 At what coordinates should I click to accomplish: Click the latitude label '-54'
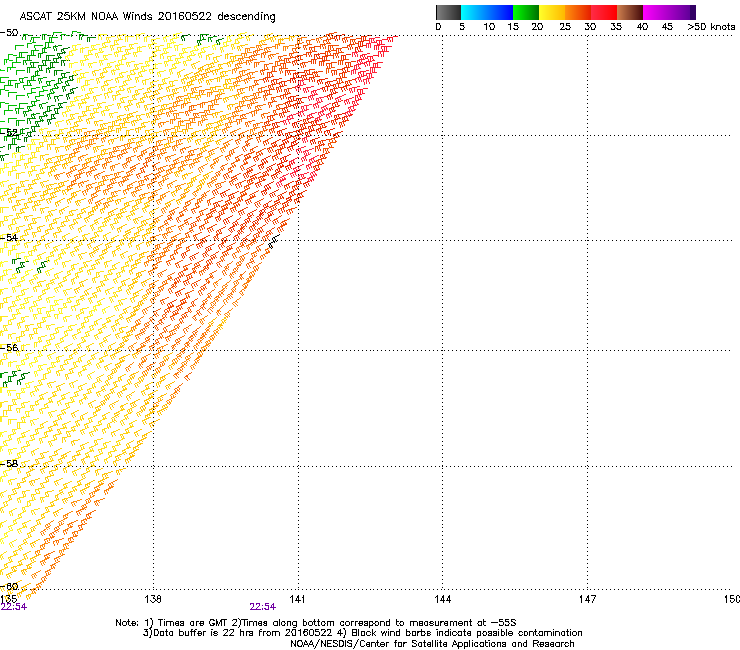point(9,237)
